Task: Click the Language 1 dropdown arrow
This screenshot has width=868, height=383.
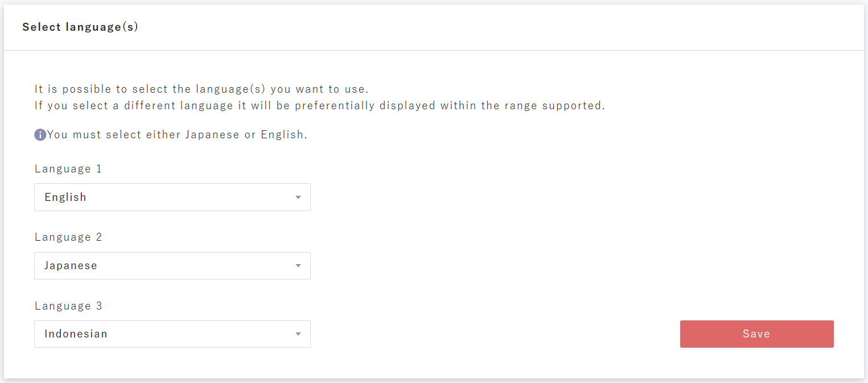Action: point(298,197)
